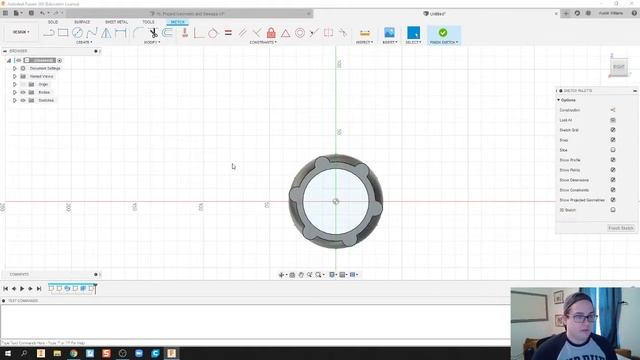Click the Look At option icon
The height and width of the screenshot is (360, 640).
[x=613, y=120]
